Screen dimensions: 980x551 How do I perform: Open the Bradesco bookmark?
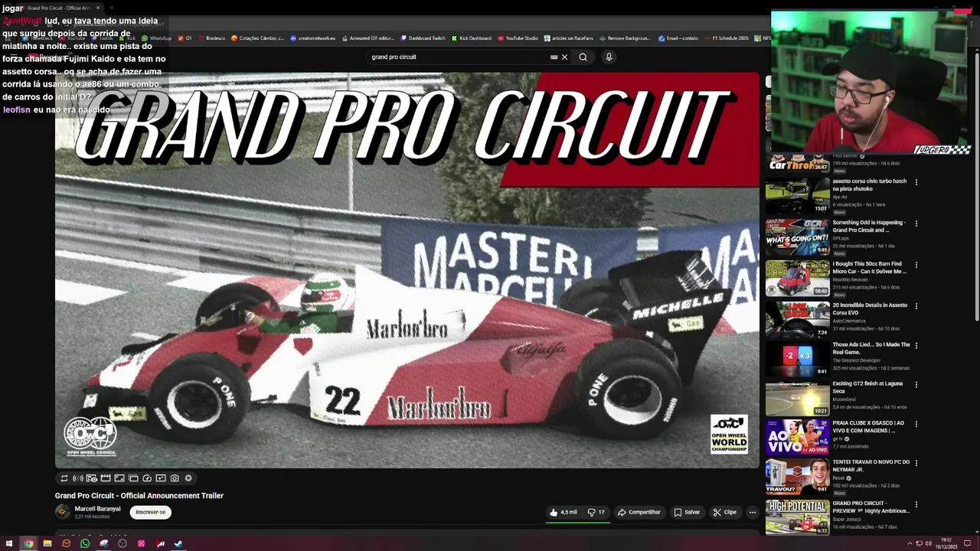(x=211, y=38)
